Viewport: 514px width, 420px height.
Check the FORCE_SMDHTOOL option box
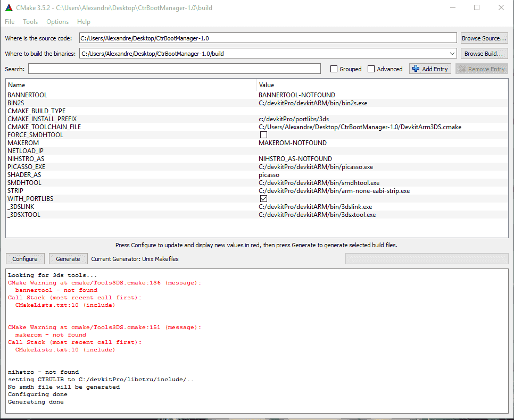coord(263,135)
